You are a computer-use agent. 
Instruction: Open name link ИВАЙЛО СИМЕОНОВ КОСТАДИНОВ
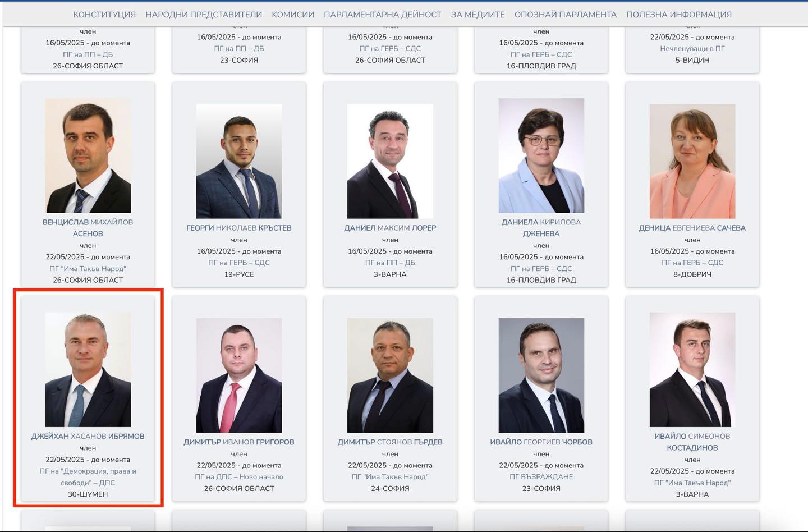(692, 442)
